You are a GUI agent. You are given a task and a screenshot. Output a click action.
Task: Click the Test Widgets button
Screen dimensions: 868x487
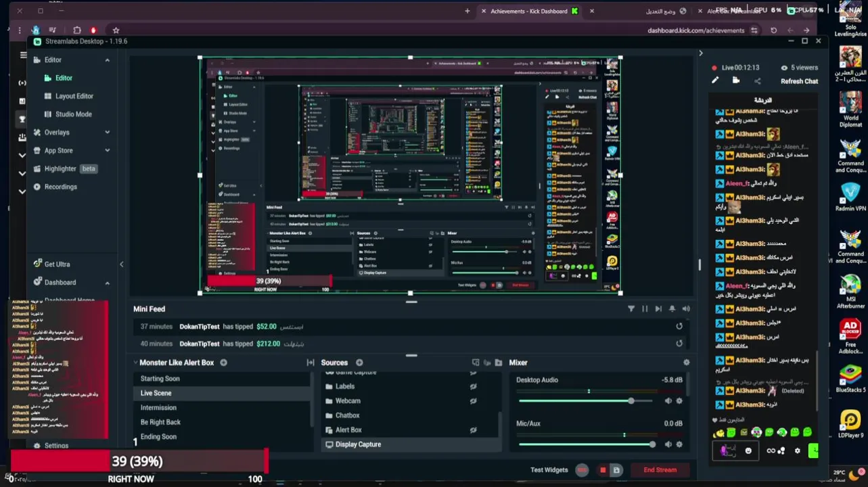coord(549,470)
